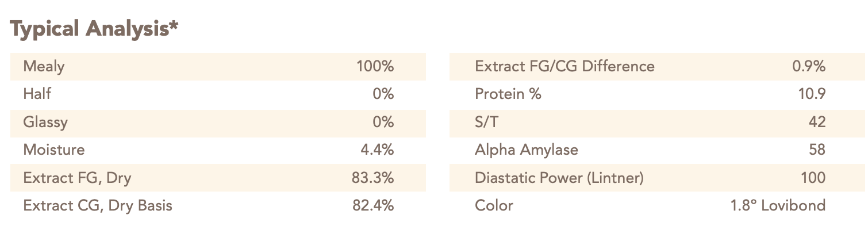Click the 4.4% moisture value
Screen dimensions: 868x237
[377, 150]
